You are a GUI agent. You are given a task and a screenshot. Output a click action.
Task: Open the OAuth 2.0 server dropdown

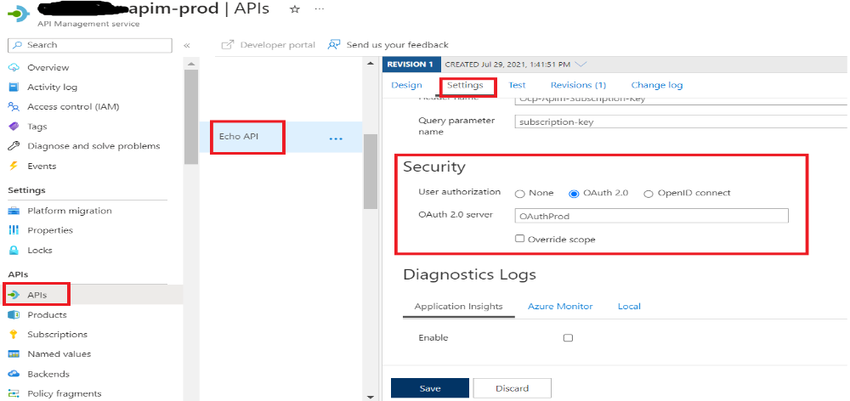tap(651, 216)
